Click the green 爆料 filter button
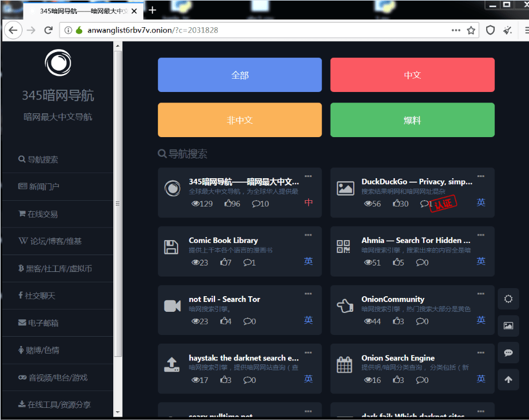The image size is (529, 420). 412,120
